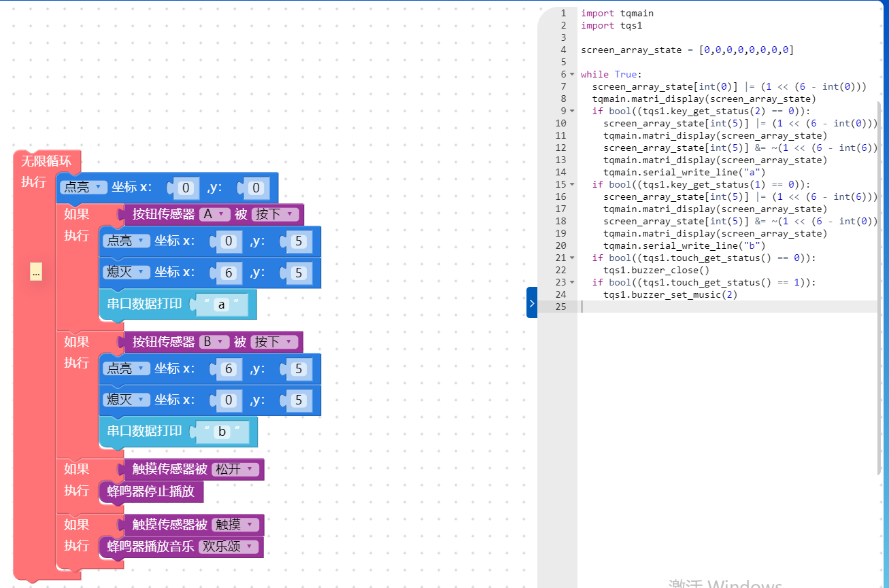Edit the serial print text "b"
The width and height of the screenshot is (889, 588).
[222, 432]
